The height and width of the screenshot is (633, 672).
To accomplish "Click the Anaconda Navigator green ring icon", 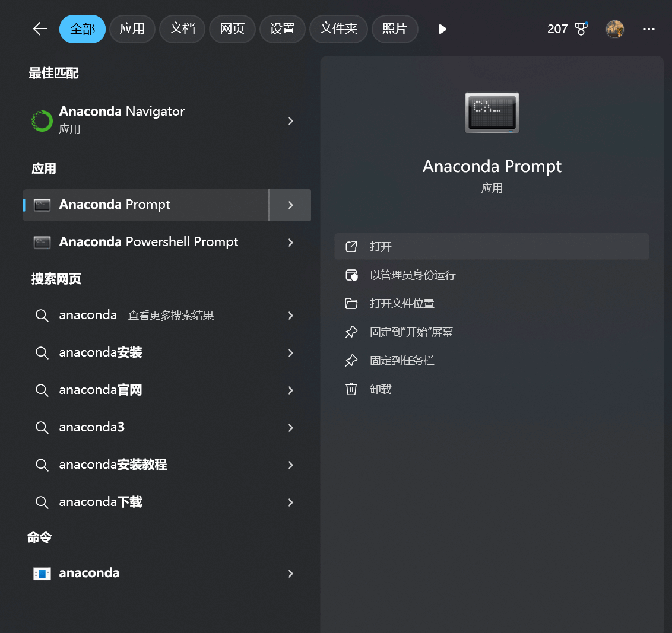I will pyautogui.click(x=42, y=121).
